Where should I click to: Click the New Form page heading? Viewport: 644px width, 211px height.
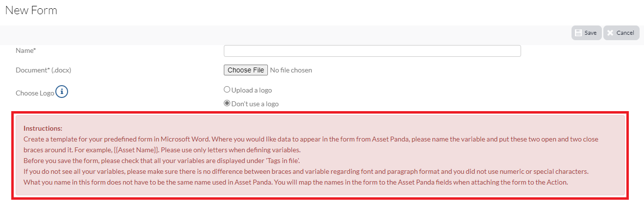31,10
